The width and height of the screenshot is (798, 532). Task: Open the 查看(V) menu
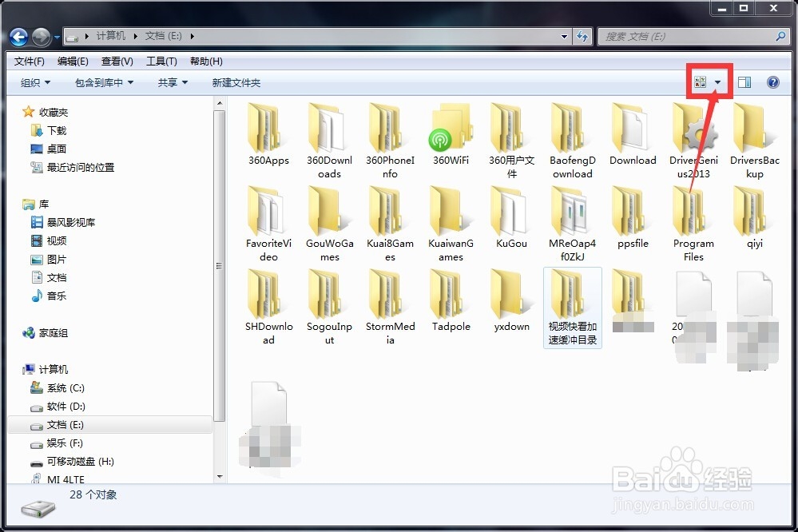pos(117,62)
